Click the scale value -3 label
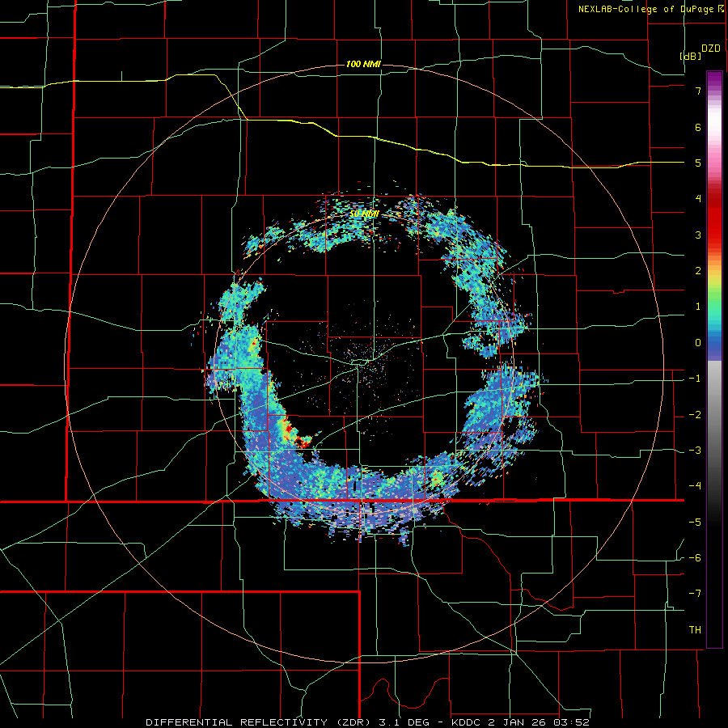The height and width of the screenshot is (728, 728). pos(695,451)
